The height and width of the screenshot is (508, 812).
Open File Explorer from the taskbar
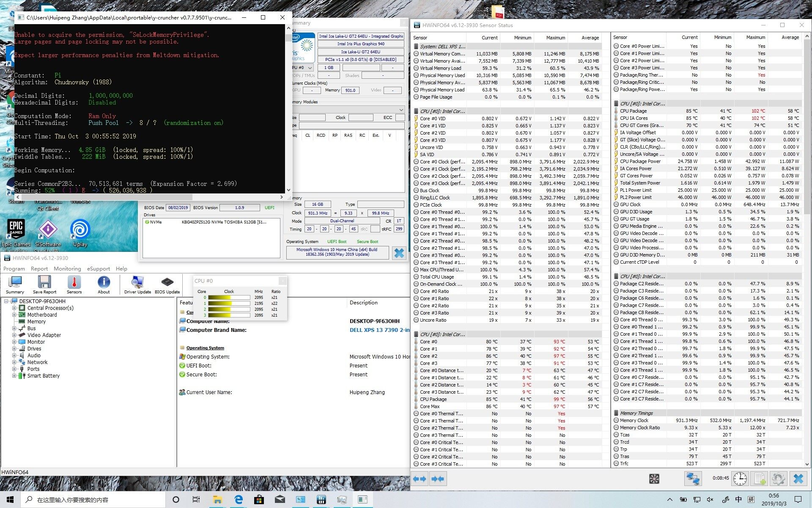coord(217,500)
